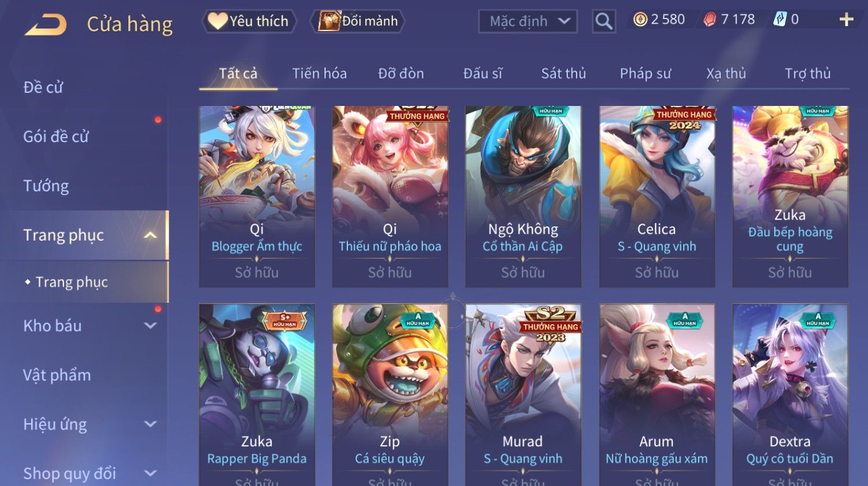The image size is (868, 486).
Task: Click the red ruby currency icon
Action: tap(710, 20)
